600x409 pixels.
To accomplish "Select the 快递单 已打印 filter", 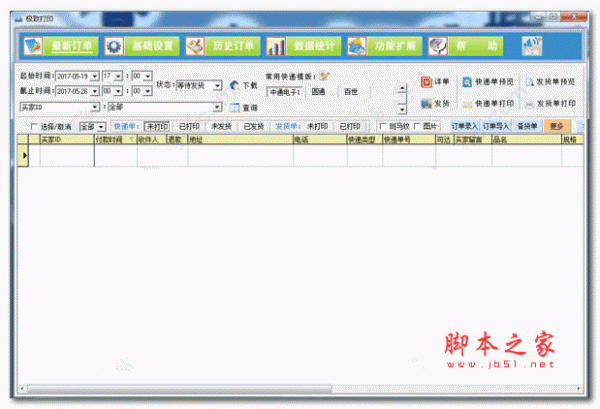I will click(189, 126).
